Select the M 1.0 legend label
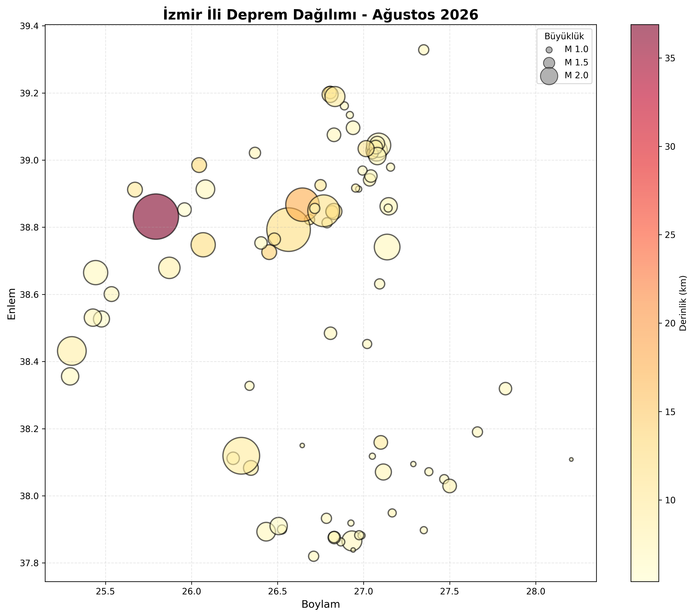 coord(576,50)
